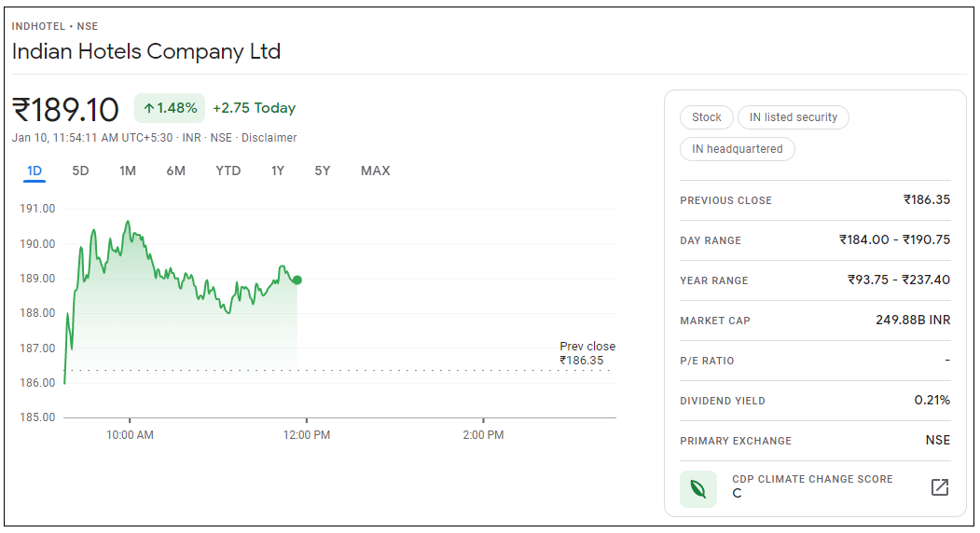Open the CDP climate score external link icon

[x=939, y=487]
